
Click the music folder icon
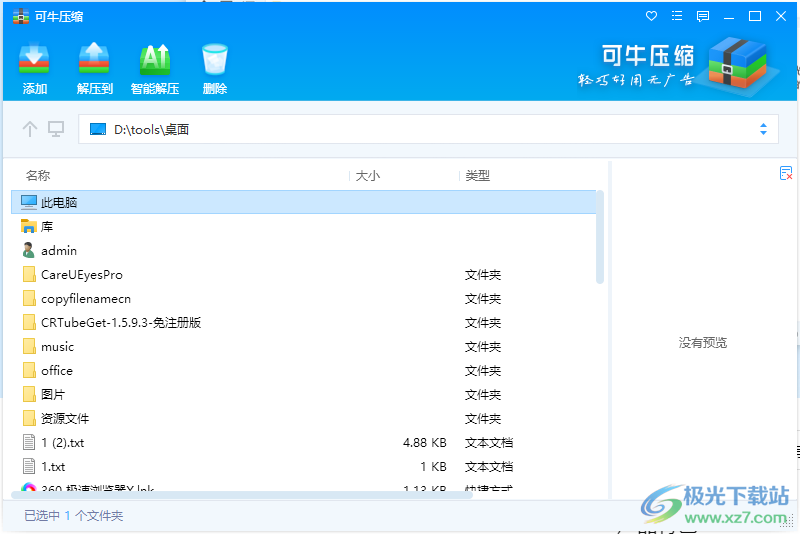pyautogui.click(x=29, y=346)
